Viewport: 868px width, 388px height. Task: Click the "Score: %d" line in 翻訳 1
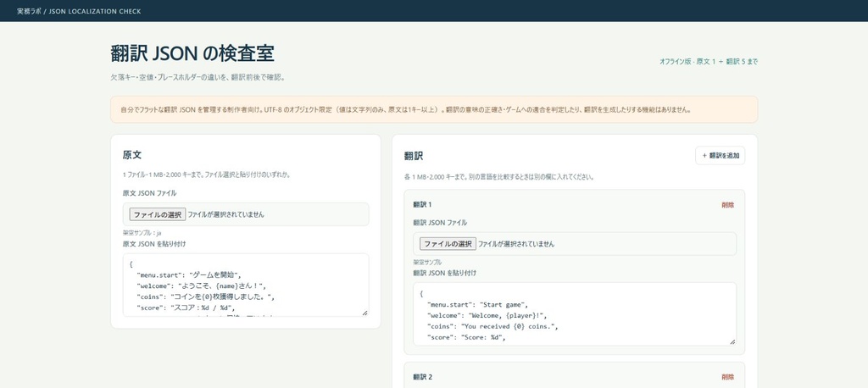467,336
